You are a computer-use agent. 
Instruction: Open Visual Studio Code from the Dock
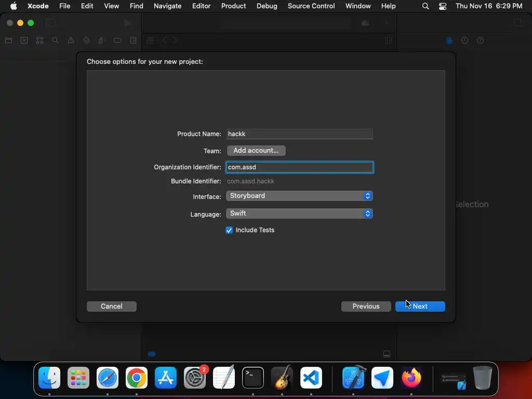pyautogui.click(x=311, y=378)
